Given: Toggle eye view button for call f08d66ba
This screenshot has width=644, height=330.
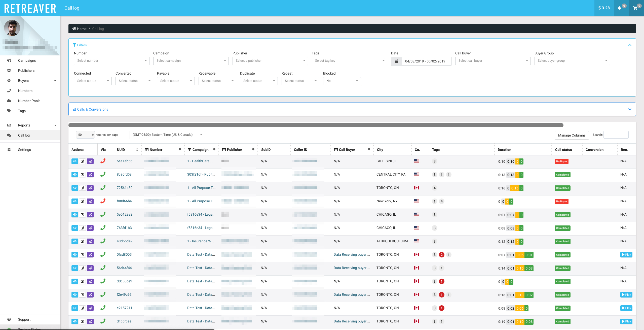Looking at the screenshot, I should pos(75,201).
